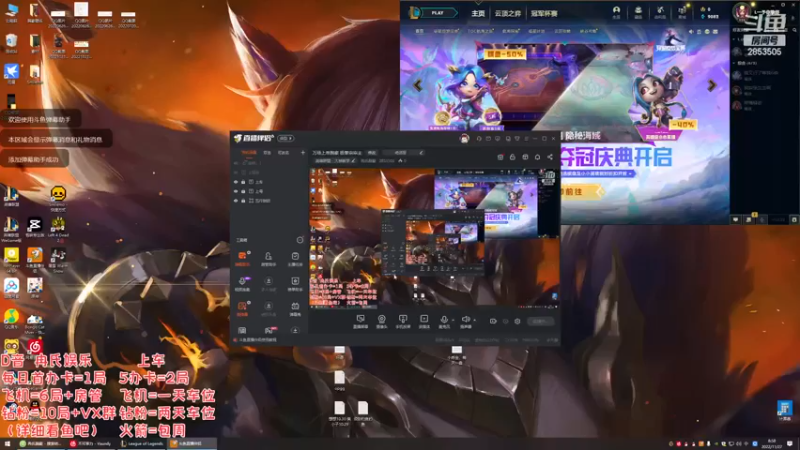The image size is (800, 450).
Task: Open the Recycle Bin desktop icon
Action: pyautogui.click(x=11, y=43)
